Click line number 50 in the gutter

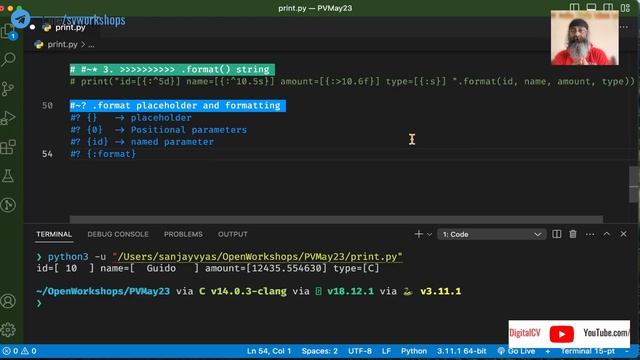click(47, 106)
